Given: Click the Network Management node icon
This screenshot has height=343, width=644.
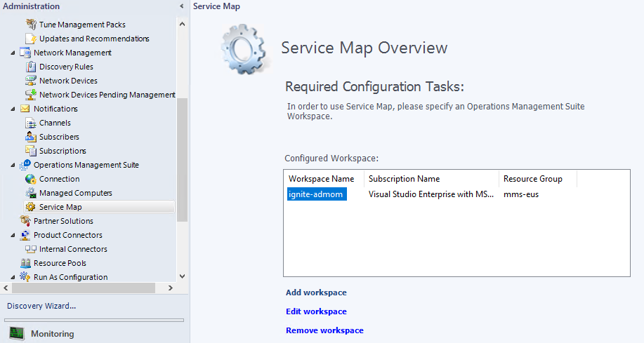Looking at the screenshot, I should [25, 53].
